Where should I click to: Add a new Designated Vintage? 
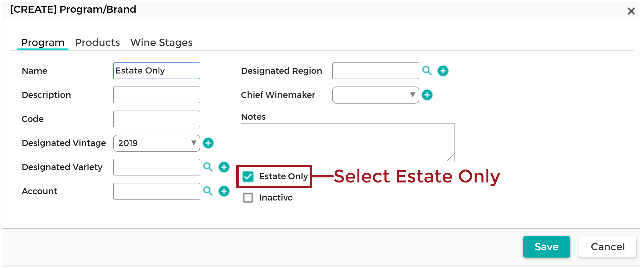[x=208, y=143]
